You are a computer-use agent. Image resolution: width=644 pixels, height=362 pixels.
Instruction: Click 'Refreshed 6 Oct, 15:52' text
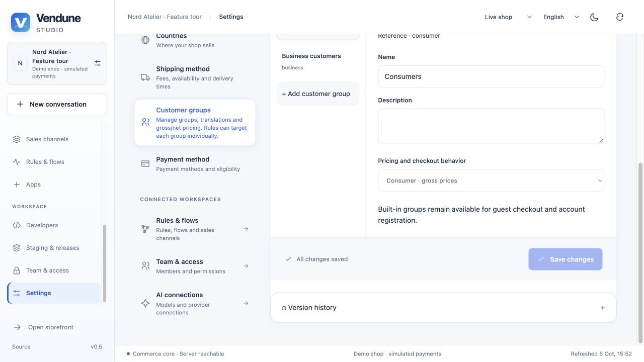tap(601, 354)
